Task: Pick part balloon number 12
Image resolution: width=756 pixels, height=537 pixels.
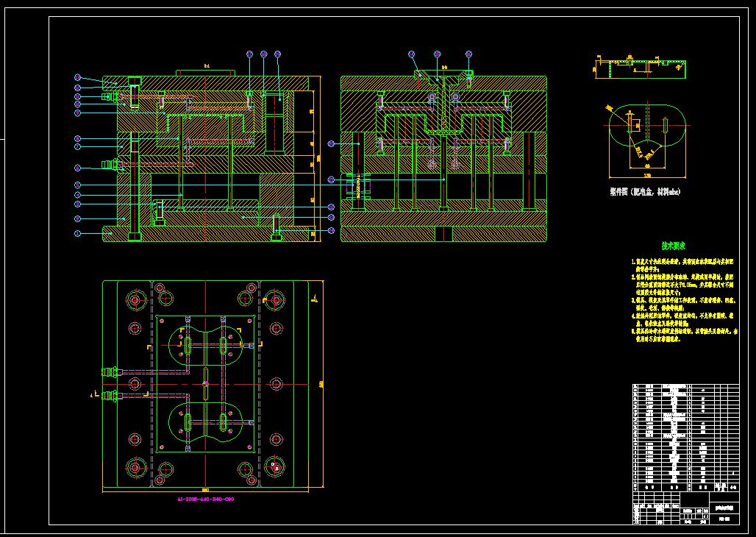Action: pyautogui.click(x=77, y=88)
